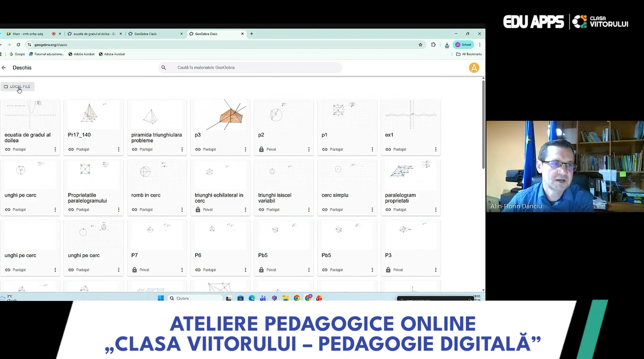
Task: Click Partajat label under p1
Action: tap(337, 150)
